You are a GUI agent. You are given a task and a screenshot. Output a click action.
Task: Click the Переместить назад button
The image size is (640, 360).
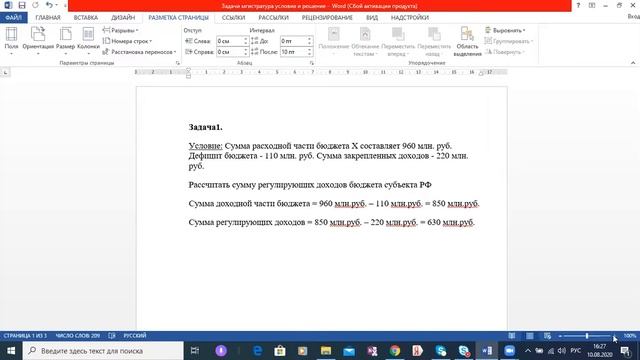click(x=433, y=41)
